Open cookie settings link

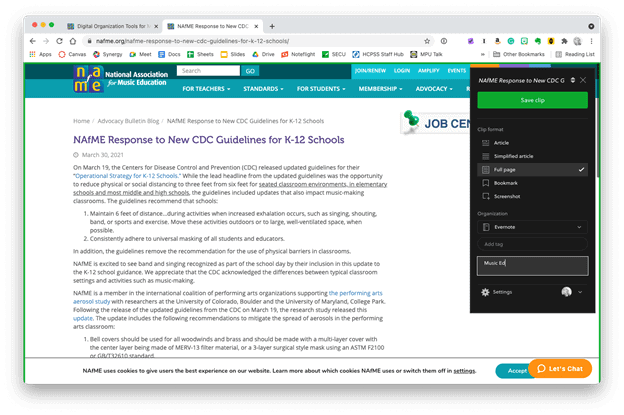[464, 371]
